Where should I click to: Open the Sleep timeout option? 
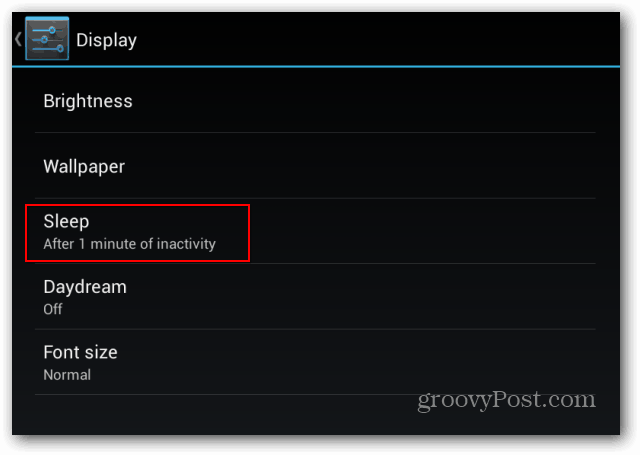point(315,231)
